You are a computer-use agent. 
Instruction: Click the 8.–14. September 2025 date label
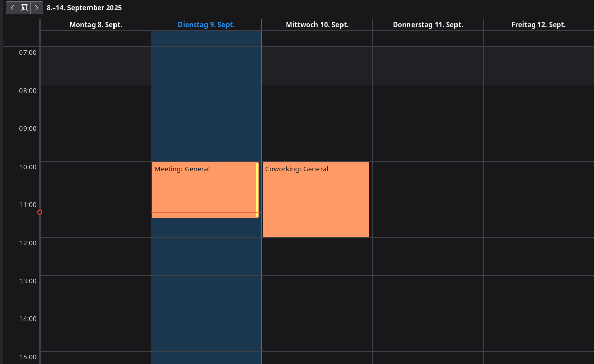coord(84,8)
